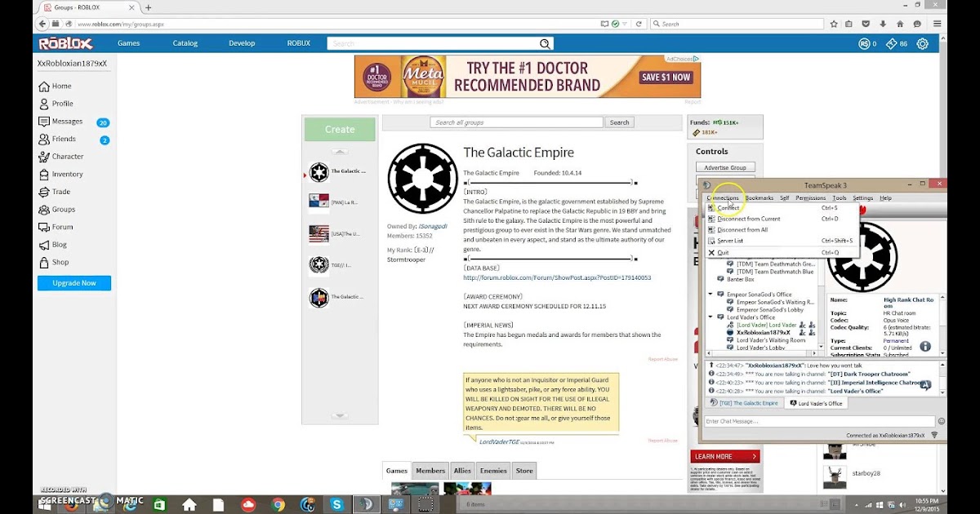The height and width of the screenshot is (514, 980).
Task: Open the Profile sidebar icon
Action: click(x=44, y=104)
